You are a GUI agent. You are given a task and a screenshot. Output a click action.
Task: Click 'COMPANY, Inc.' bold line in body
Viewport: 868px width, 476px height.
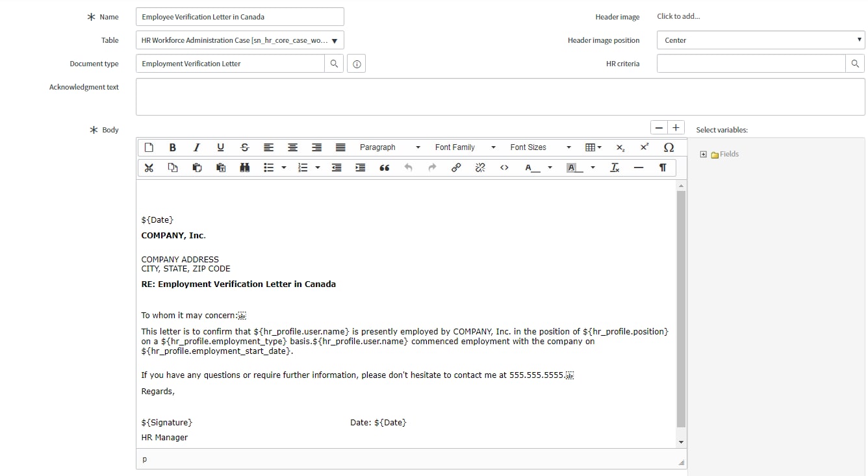pyautogui.click(x=173, y=236)
